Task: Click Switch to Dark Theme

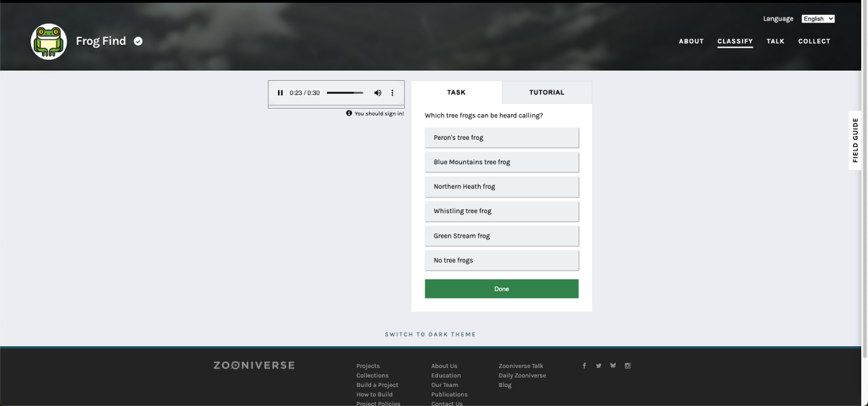Action: click(431, 334)
